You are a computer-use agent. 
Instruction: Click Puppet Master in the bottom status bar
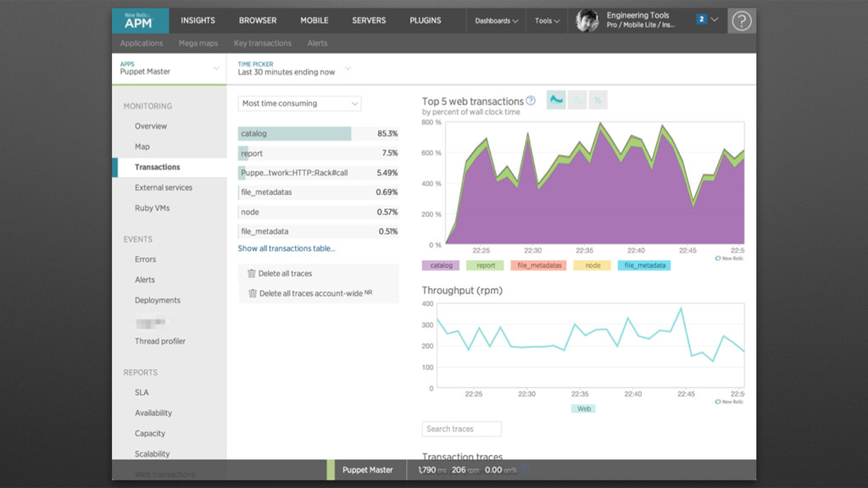coord(368,469)
